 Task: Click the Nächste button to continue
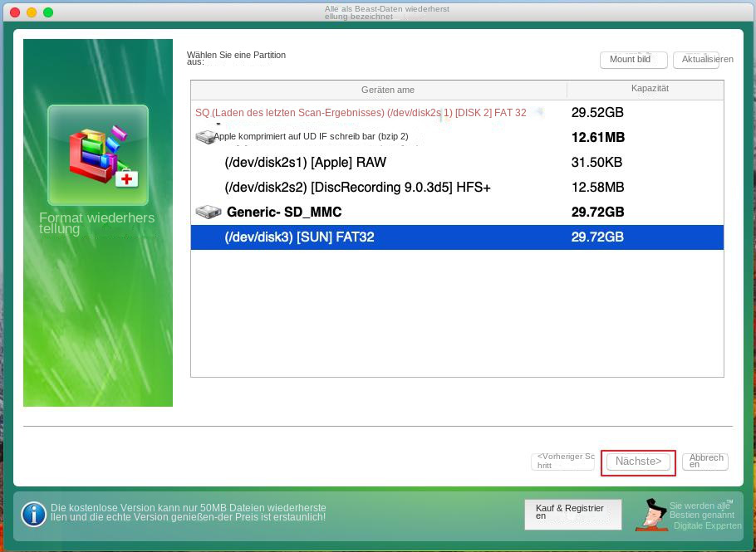click(x=637, y=461)
